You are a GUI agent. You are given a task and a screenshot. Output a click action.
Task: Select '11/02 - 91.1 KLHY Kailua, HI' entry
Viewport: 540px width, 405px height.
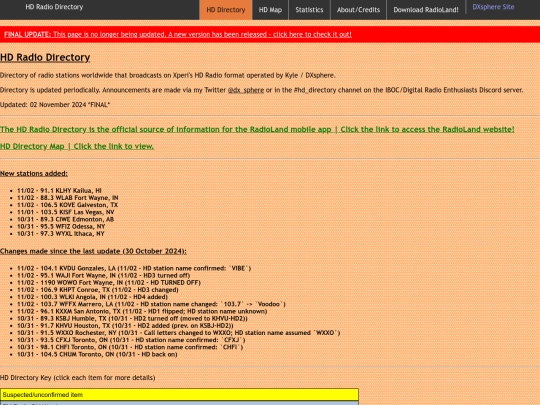point(59,190)
